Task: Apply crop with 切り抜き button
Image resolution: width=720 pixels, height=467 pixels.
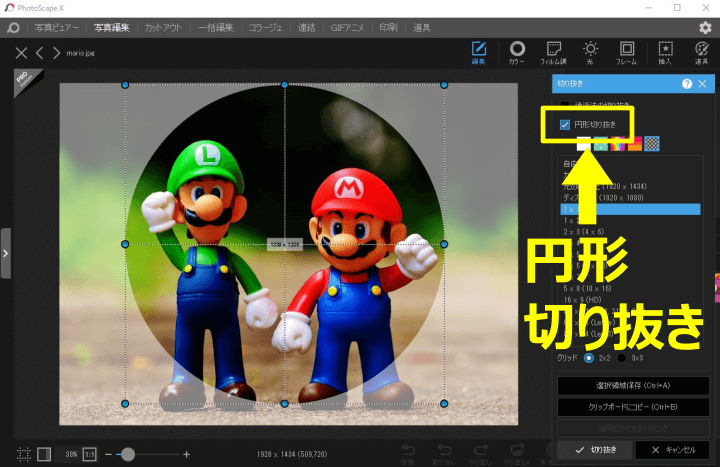Action: pyautogui.click(x=596, y=450)
